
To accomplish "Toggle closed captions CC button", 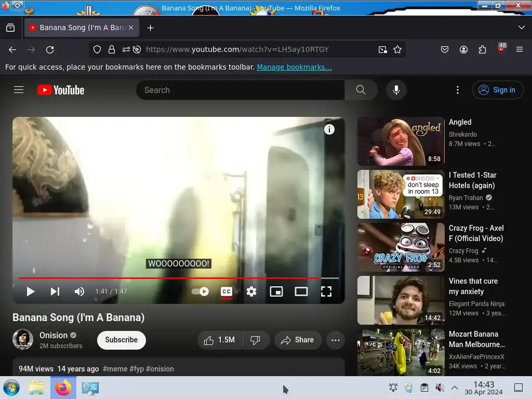I will (x=227, y=291).
